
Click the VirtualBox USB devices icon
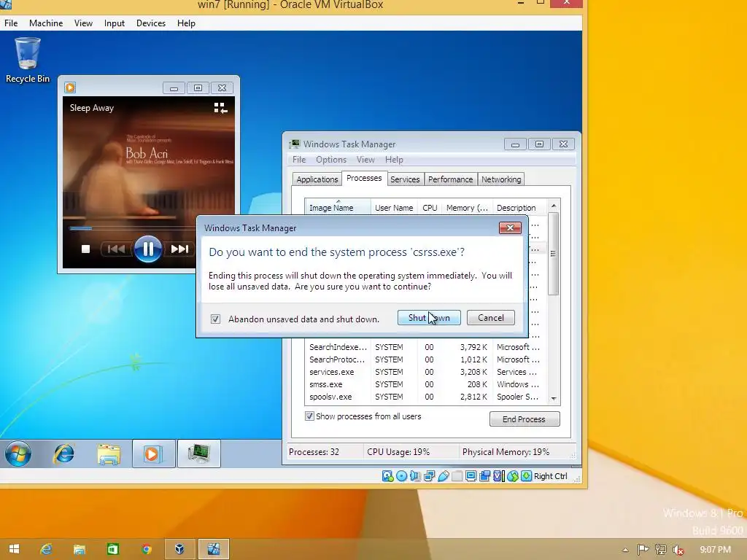[443, 476]
